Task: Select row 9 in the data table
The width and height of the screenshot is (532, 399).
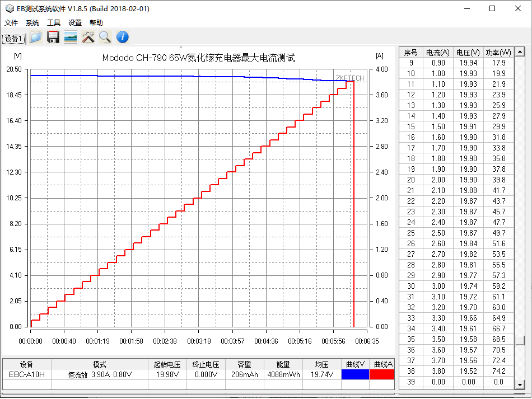Action: (456, 63)
